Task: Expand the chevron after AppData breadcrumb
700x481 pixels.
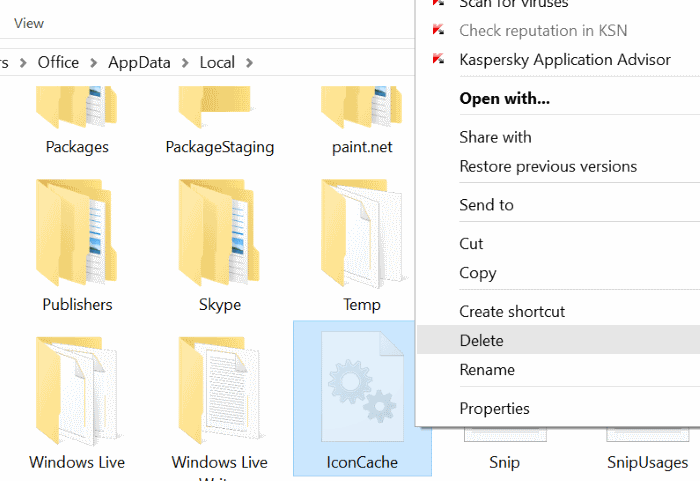Action: pyautogui.click(x=185, y=63)
